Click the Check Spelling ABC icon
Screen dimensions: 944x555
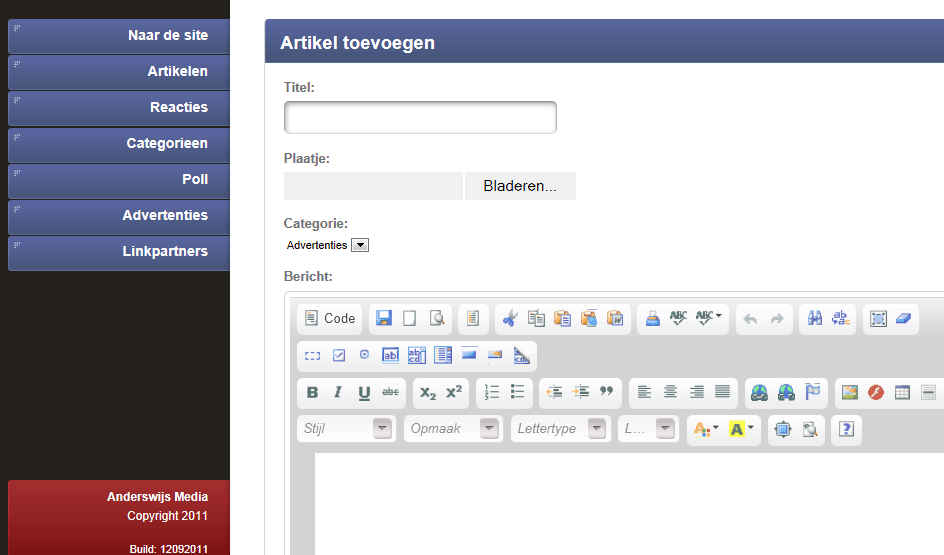tap(678, 318)
